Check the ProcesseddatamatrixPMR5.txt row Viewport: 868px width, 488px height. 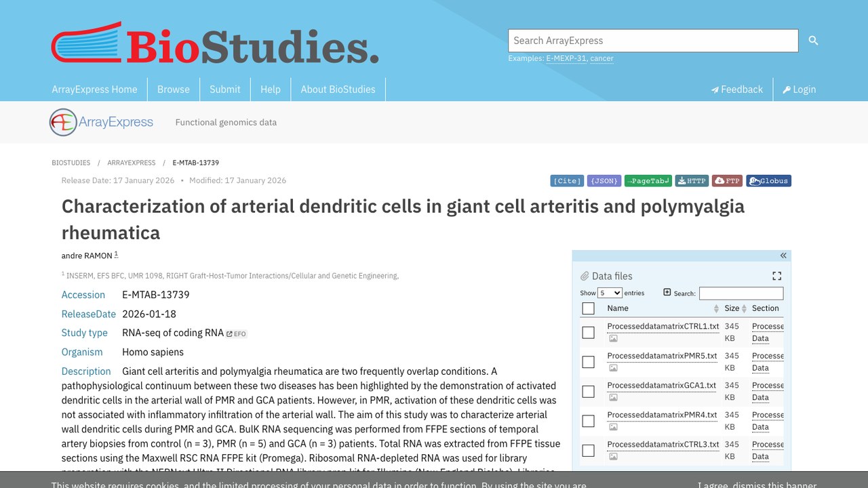[x=589, y=362]
